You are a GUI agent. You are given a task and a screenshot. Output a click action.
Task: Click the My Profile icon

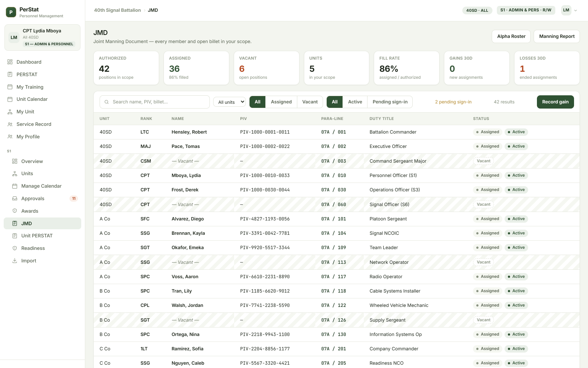click(x=10, y=137)
